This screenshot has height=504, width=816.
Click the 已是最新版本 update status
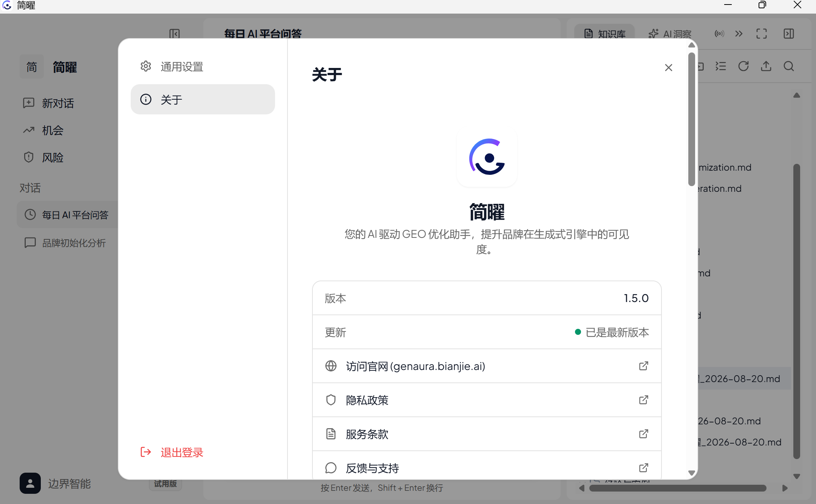point(612,332)
